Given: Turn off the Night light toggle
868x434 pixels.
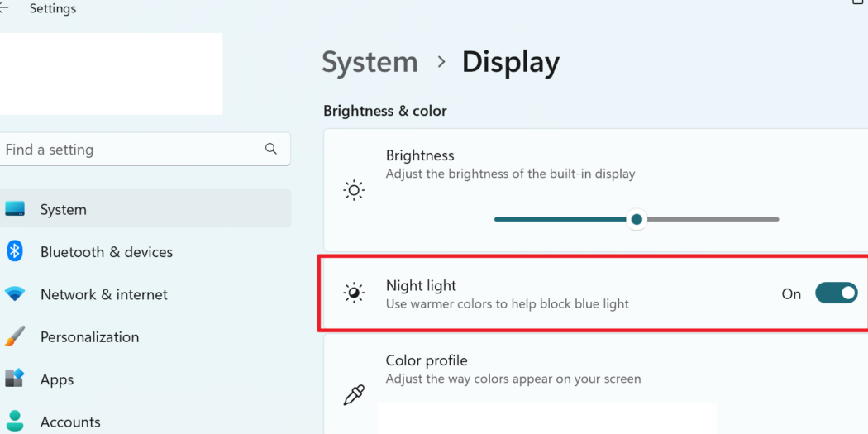Looking at the screenshot, I should pos(836,293).
